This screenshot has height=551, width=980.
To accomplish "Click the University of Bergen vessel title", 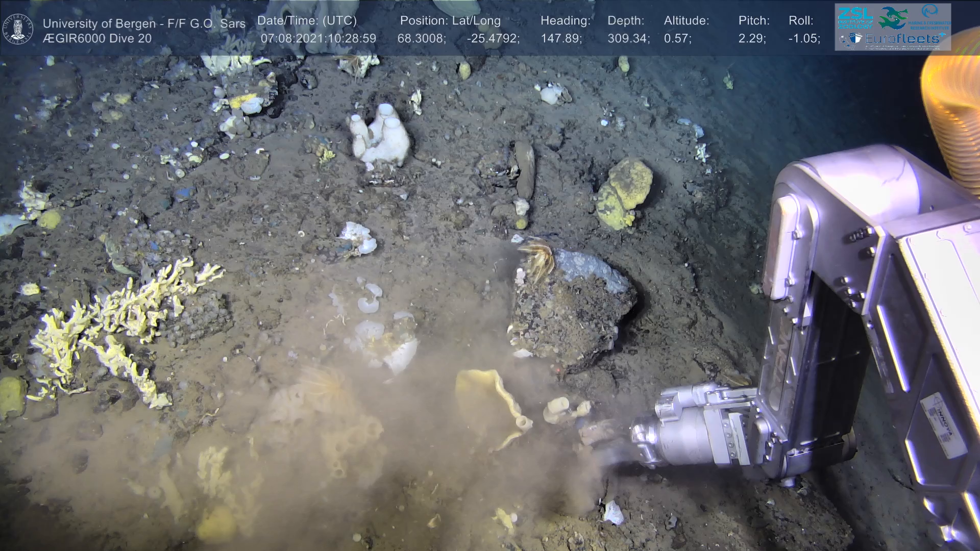I will tap(144, 23).
